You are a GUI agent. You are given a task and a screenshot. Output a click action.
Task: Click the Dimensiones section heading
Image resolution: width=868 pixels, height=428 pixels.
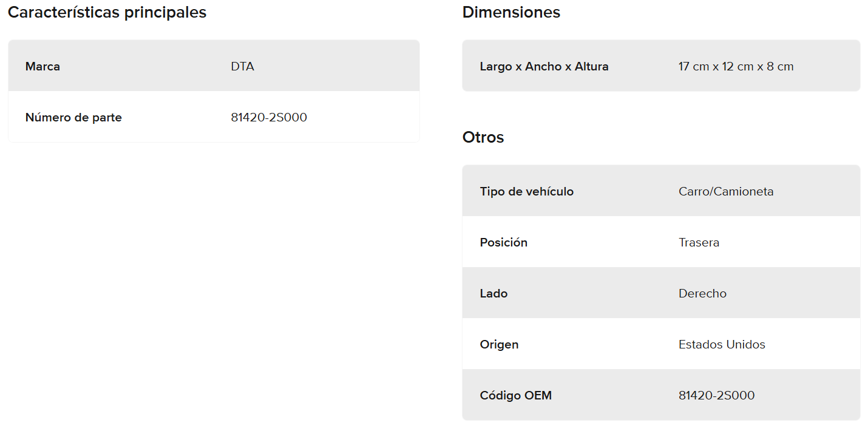[511, 13]
